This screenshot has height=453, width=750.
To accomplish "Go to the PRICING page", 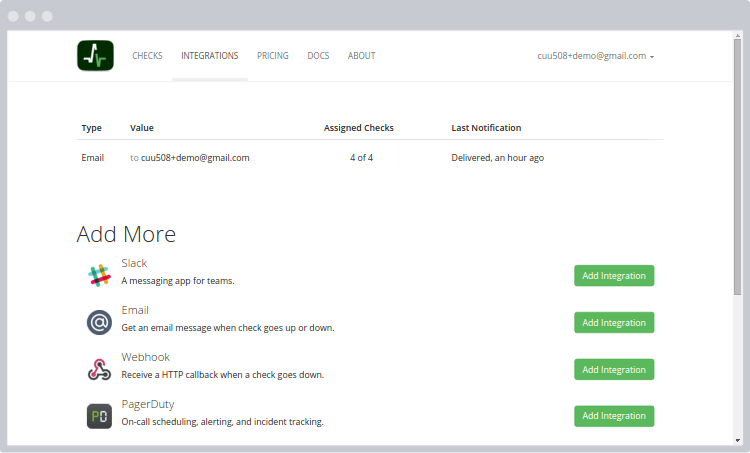I will [272, 56].
